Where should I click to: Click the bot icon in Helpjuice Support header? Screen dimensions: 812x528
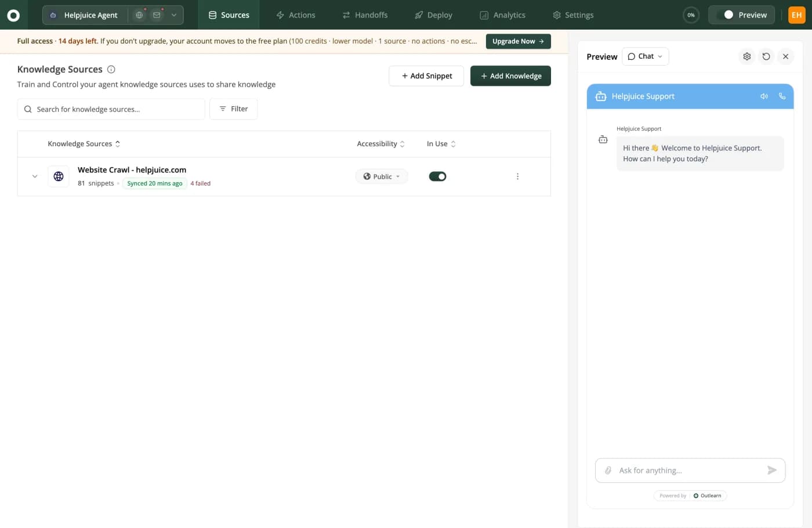point(601,96)
